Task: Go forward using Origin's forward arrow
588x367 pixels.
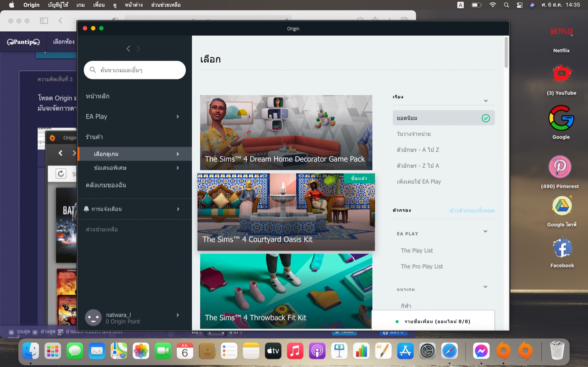Action: point(138,49)
